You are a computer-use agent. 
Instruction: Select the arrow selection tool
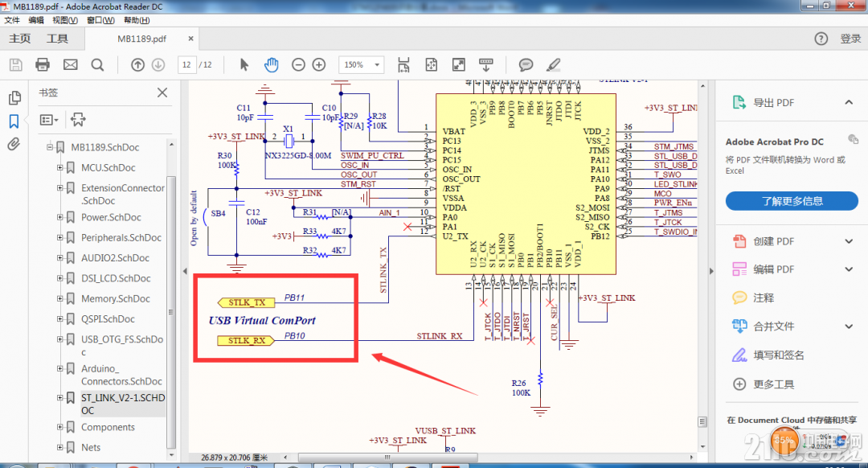[244, 65]
